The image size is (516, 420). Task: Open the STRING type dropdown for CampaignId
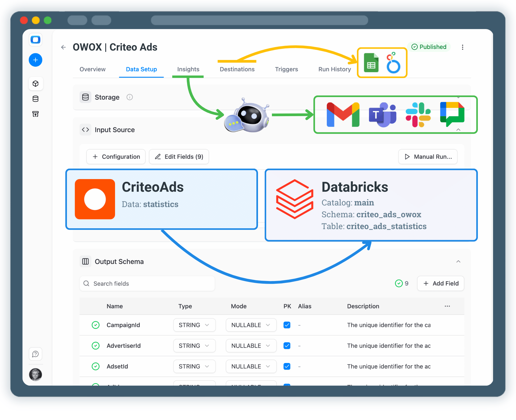[194, 325]
